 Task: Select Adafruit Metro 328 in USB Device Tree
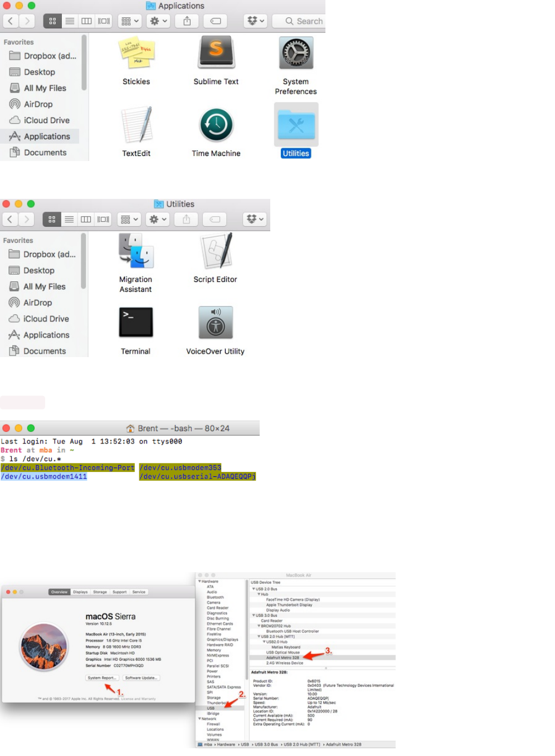[x=283, y=658]
